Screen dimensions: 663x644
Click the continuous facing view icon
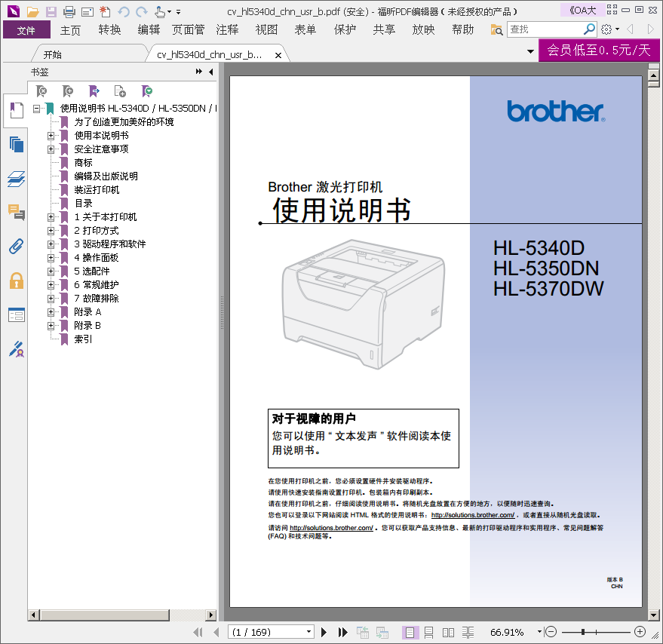[468, 632]
